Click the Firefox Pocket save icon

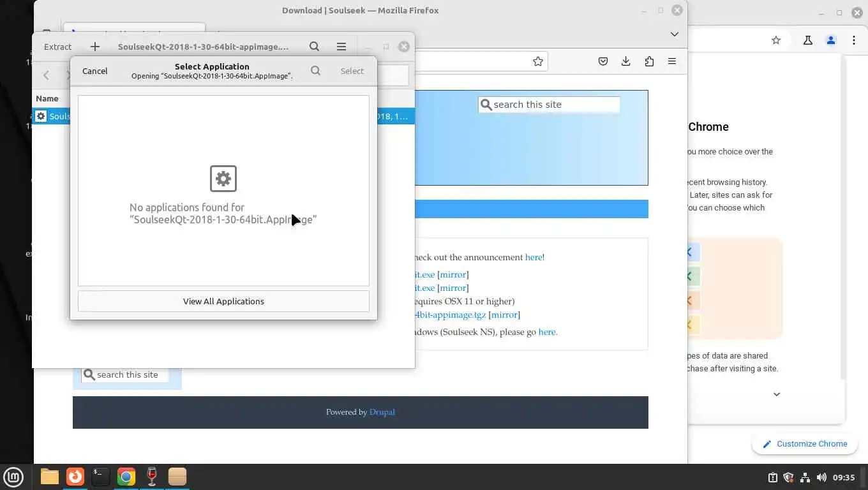pos(603,61)
